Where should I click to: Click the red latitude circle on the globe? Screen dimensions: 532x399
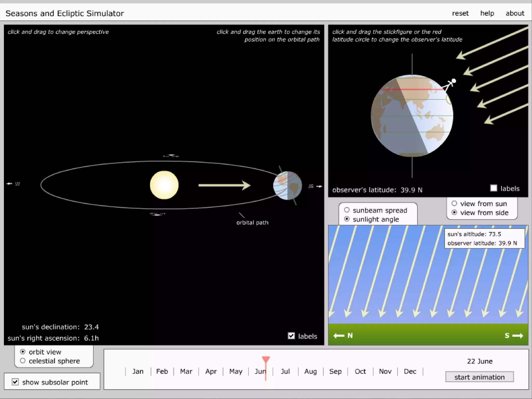pyautogui.click(x=416, y=89)
